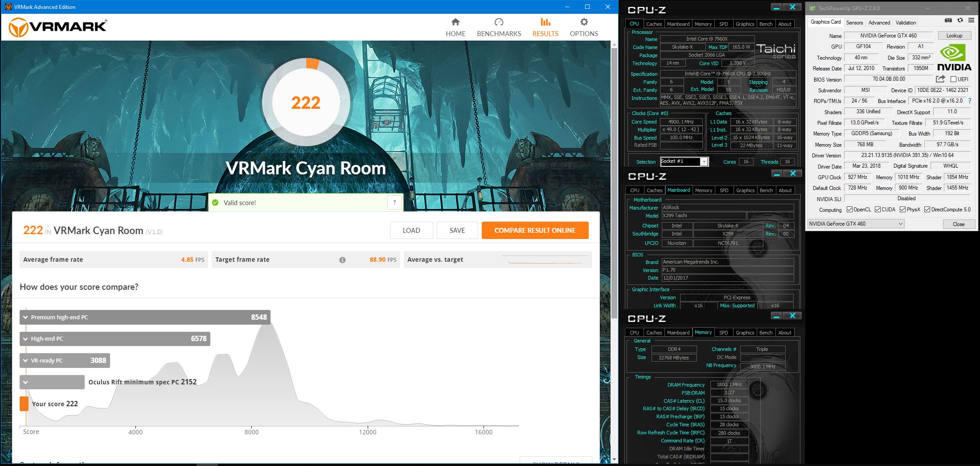Click the X299 Taichi model field
980x466 pixels.
coord(703,215)
